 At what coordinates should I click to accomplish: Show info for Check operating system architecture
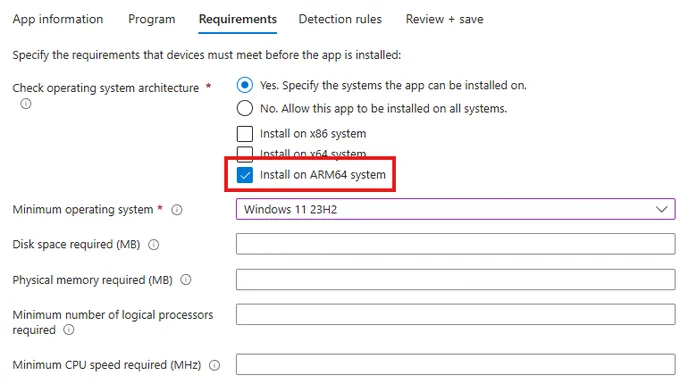click(x=26, y=104)
